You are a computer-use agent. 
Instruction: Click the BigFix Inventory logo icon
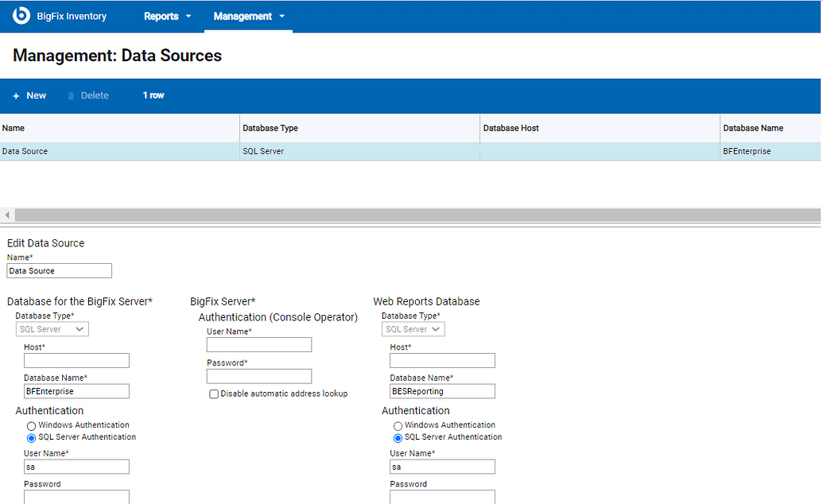click(21, 15)
